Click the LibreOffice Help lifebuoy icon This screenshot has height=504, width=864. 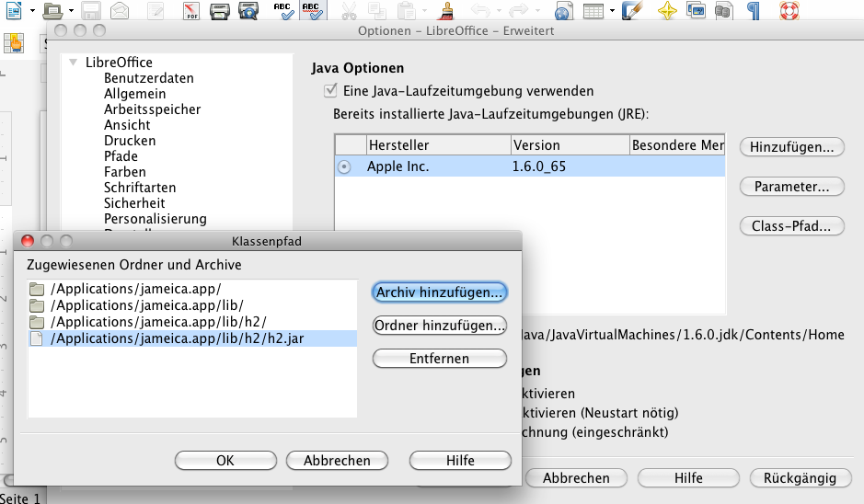click(789, 10)
